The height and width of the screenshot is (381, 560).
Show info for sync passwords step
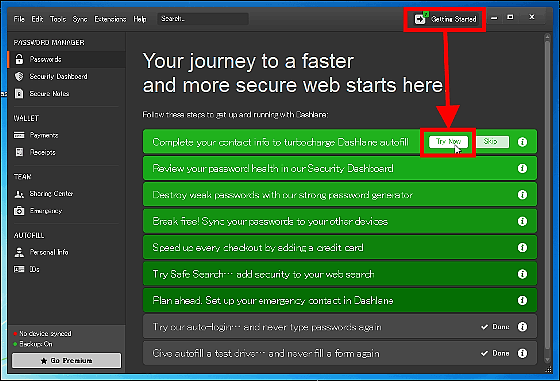[522, 221]
